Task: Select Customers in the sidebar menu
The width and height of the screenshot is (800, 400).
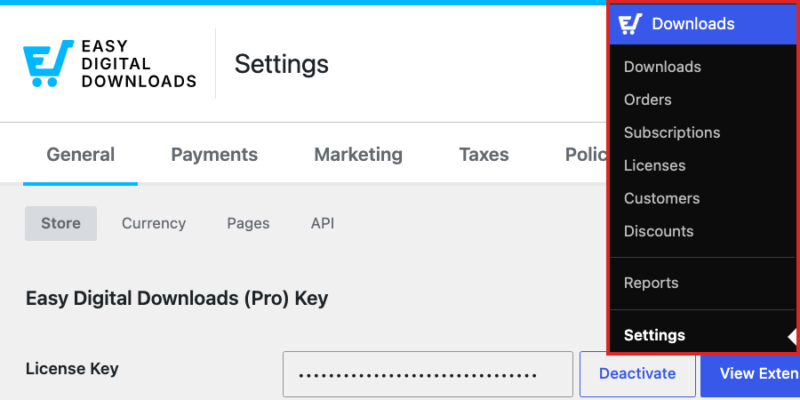Action: pyautogui.click(x=662, y=198)
